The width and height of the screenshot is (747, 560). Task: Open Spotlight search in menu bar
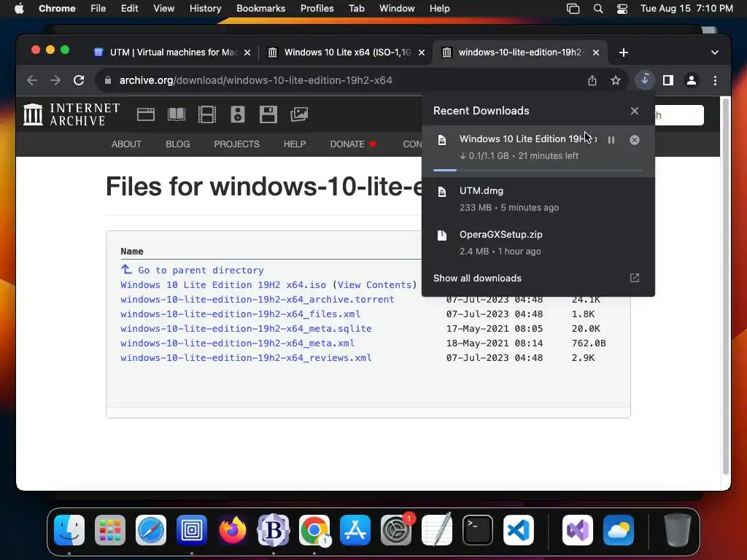[598, 9]
